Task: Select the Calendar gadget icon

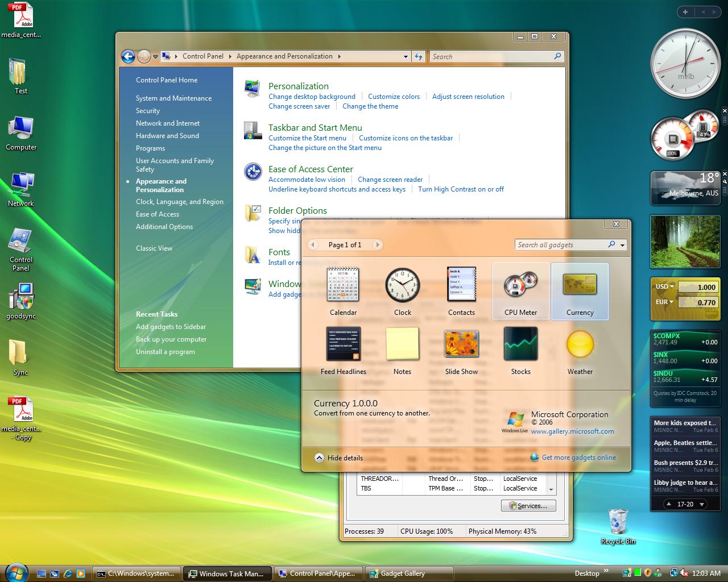Action: tap(343, 284)
